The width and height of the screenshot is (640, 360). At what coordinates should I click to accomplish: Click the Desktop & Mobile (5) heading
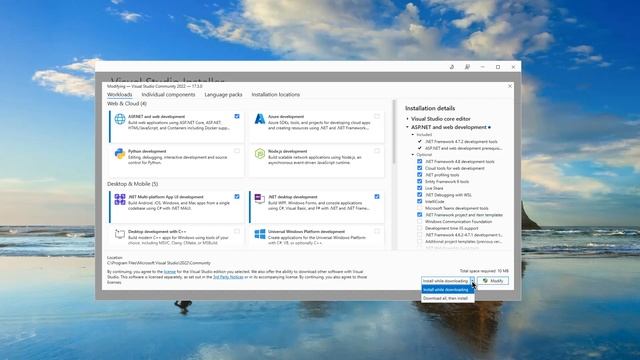point(133,184)
